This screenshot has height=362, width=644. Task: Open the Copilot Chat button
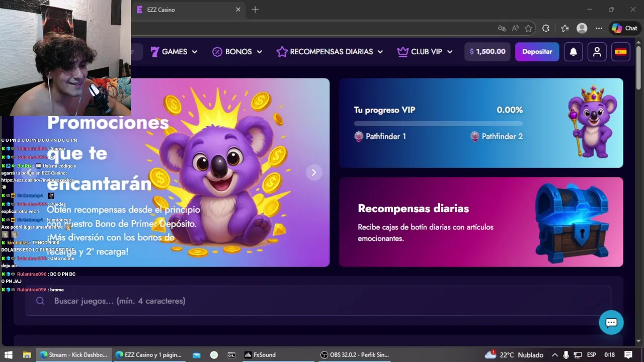pyautogui.click(x=624, y=29)
